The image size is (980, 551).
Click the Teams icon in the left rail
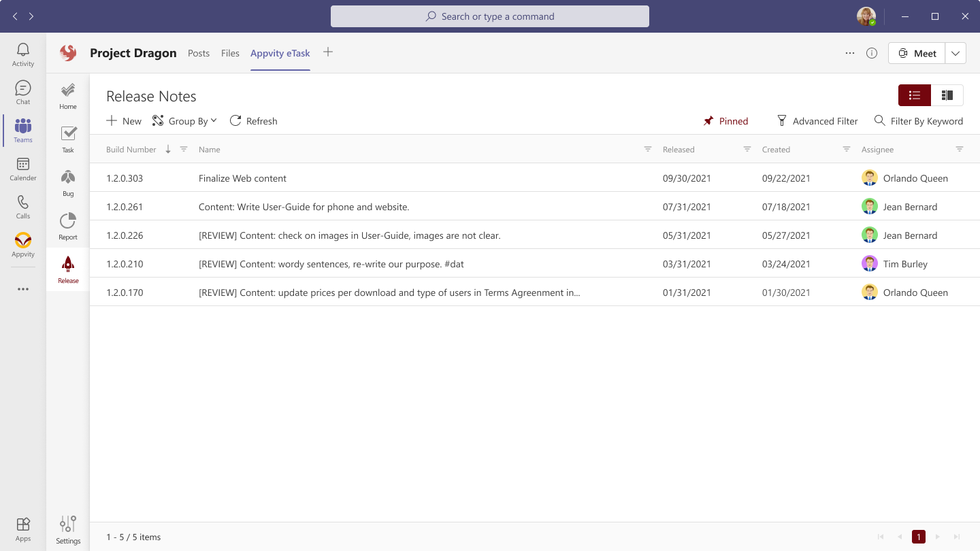click(22, 131)
